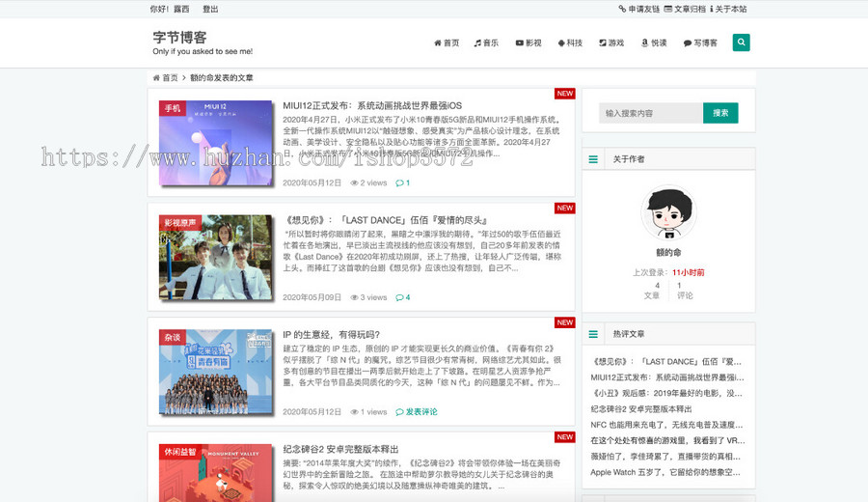
Task: Click the 休闲益智 category tag
Action: pos(180,452)
